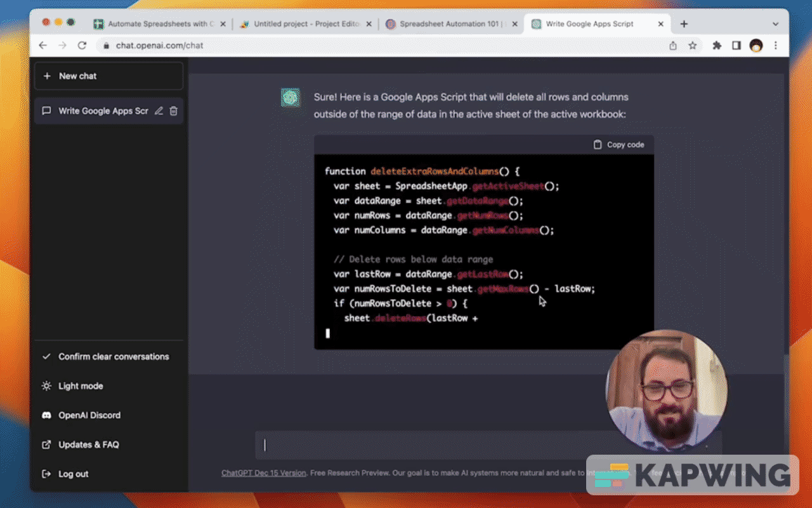Click Log out
Screen dimensions: 812x508
pos(109,474)
